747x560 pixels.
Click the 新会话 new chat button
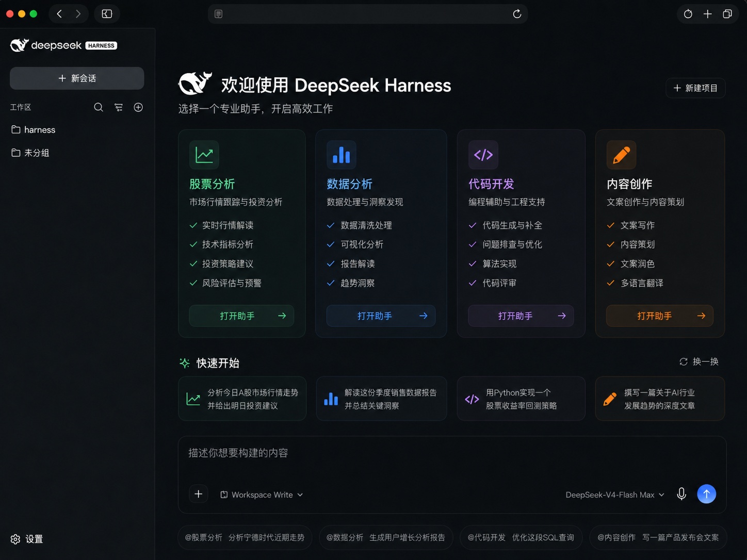click(77, 78)
